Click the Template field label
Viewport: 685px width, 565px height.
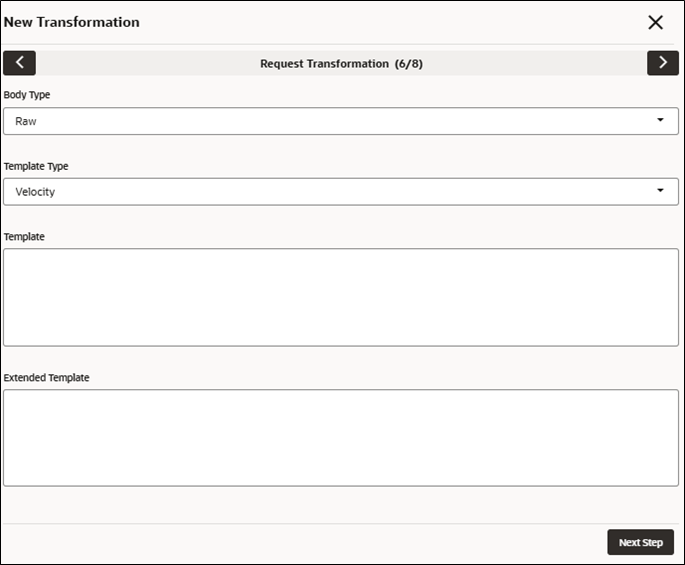[24, 236]
